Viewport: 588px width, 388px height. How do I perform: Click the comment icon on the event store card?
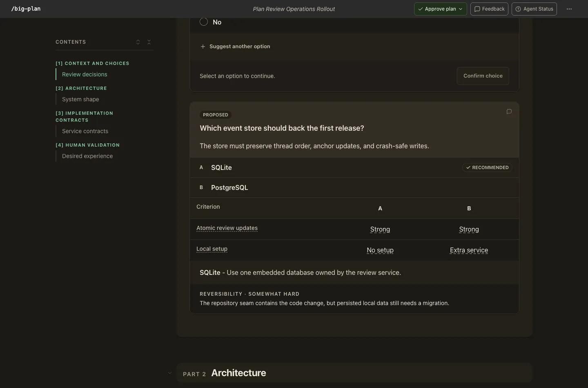tap(509, 111)
